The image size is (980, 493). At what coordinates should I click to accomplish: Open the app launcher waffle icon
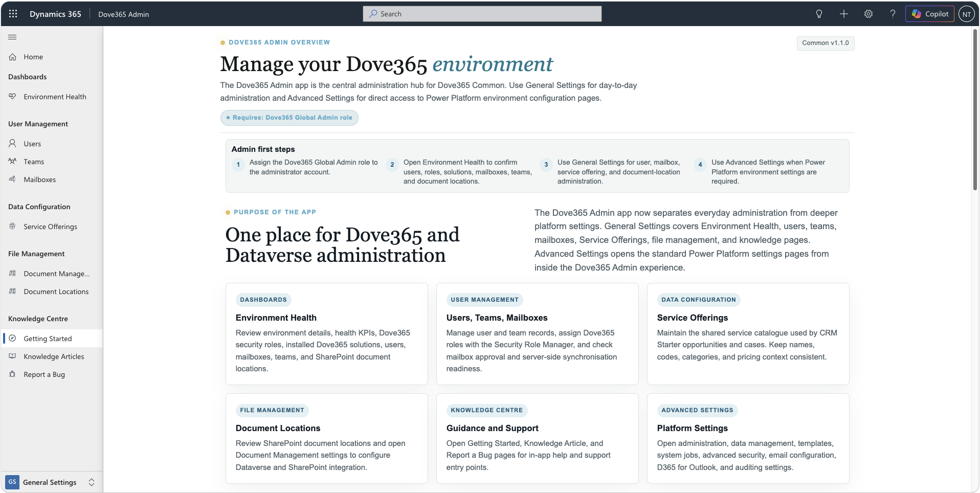click(x=13, y=14)
